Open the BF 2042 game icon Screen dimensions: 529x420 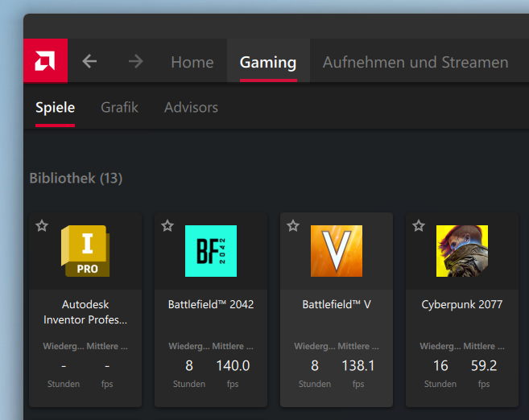coord(211,251)
